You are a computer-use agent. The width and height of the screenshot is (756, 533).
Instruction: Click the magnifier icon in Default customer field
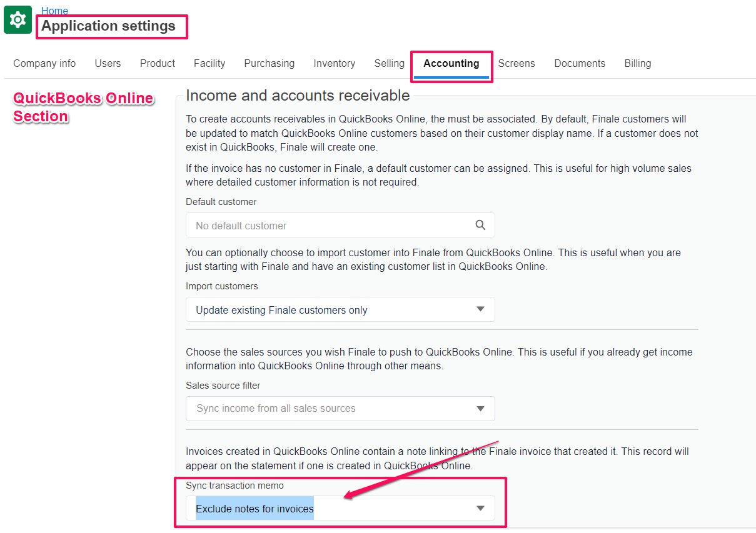480,225
